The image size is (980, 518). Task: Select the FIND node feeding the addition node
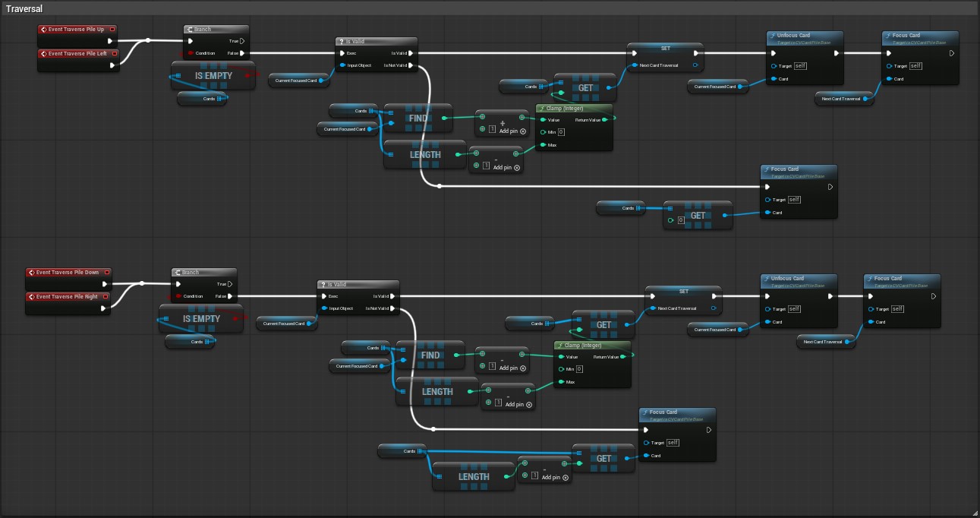(418, 118)
